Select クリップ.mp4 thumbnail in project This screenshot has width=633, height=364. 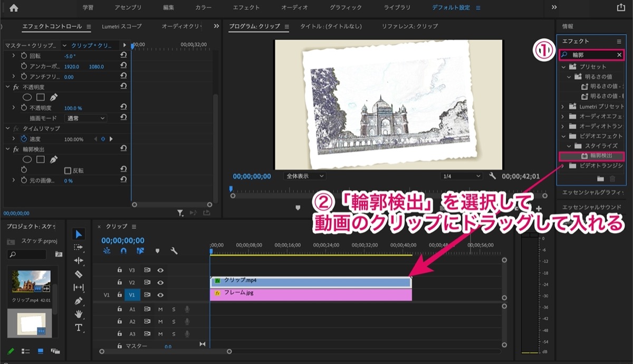31,282
